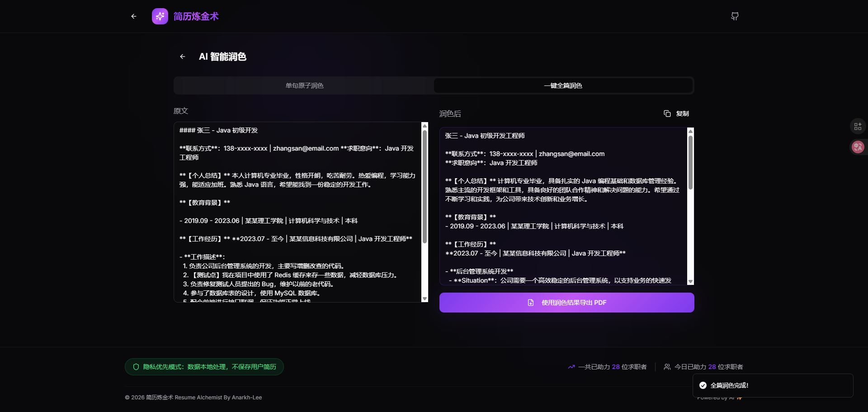Click the 隐私优先模式 privacy badge

click(x=204, y=367)
